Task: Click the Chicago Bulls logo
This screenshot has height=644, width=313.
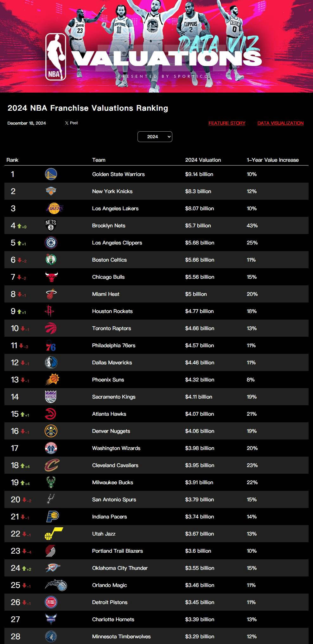Action: [x=51, y=277]
